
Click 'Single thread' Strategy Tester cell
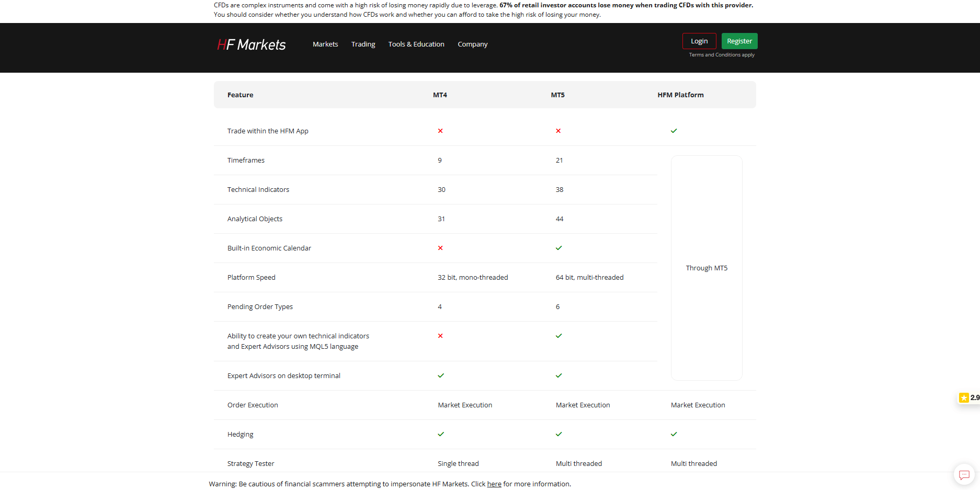click(x=458, y=463)
